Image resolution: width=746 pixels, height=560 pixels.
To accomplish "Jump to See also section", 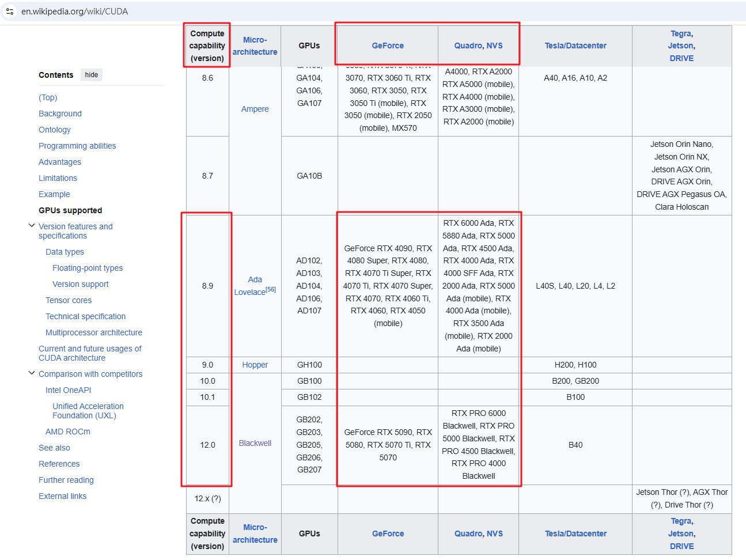I will (x=54, y=448).
